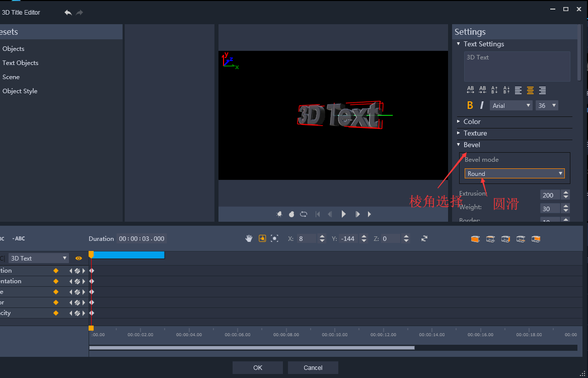
Task: Click the loop playback icon
Action: (304, 214)
